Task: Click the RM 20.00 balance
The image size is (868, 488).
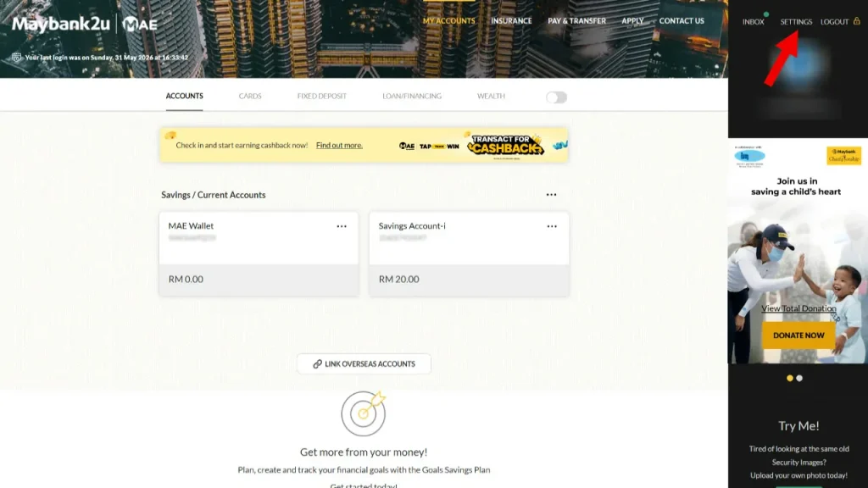Action: point(398,280)
